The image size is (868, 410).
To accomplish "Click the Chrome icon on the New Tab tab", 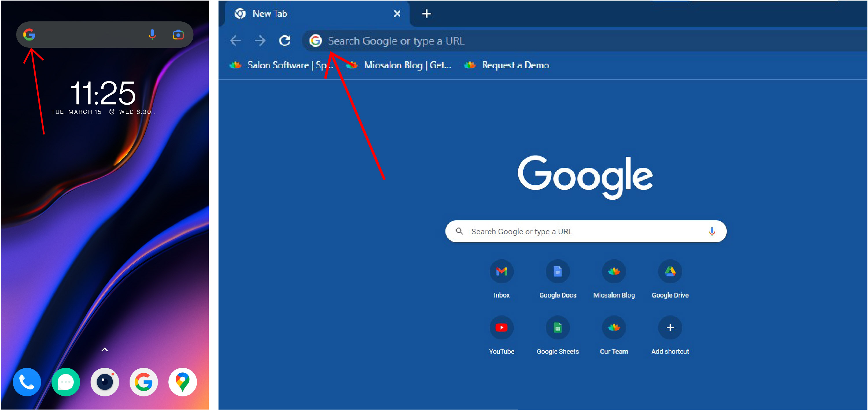I will point(240,14).
